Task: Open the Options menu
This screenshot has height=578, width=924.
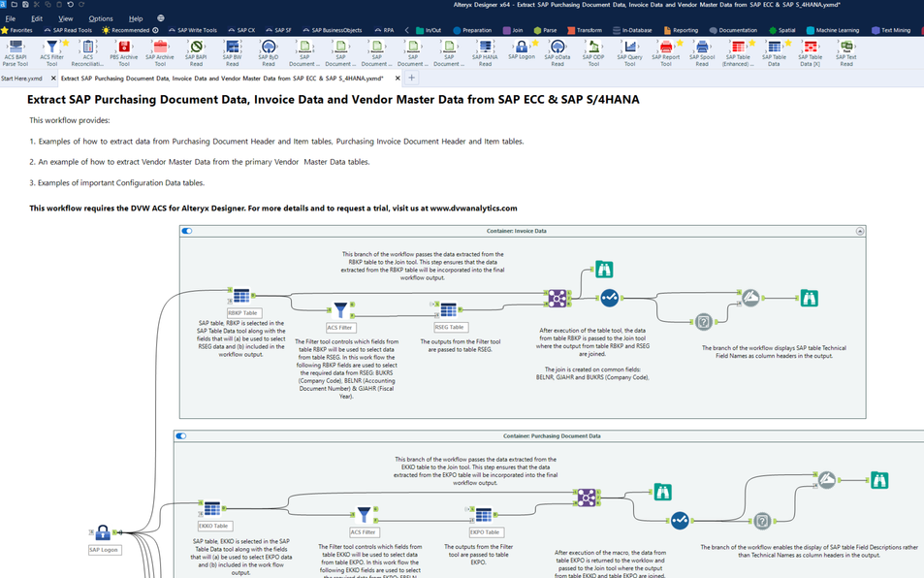Action: [x=101, y=18]
